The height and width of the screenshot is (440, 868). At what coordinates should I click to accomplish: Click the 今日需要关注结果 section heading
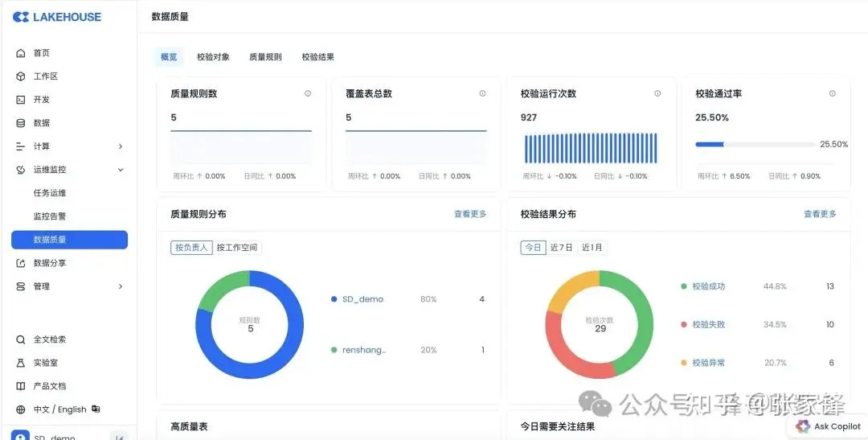pos(558,426)
